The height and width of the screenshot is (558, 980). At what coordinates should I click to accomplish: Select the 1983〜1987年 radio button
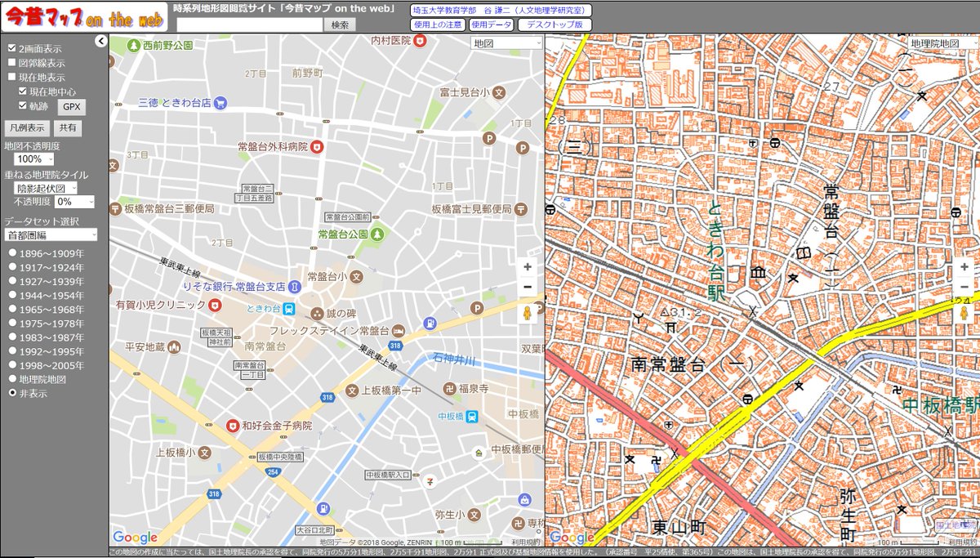click(12, 337)
